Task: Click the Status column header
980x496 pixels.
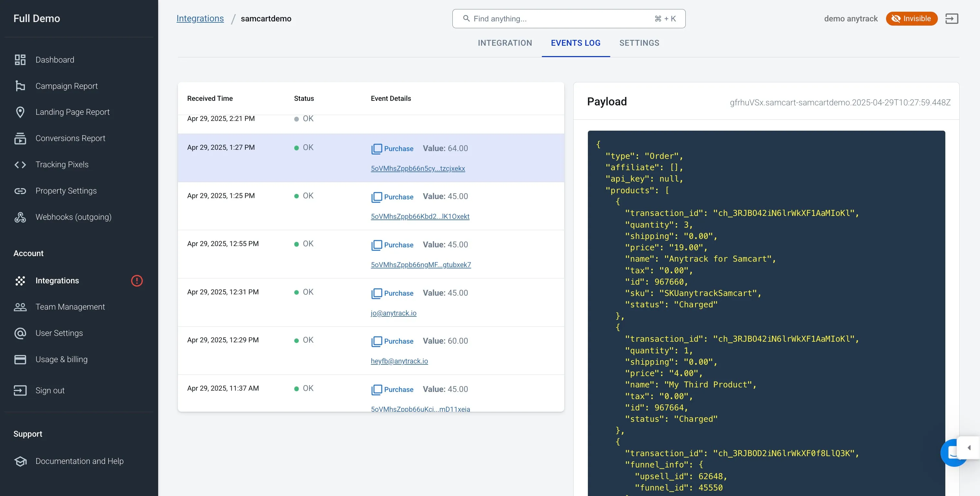Action: (304, 99)
